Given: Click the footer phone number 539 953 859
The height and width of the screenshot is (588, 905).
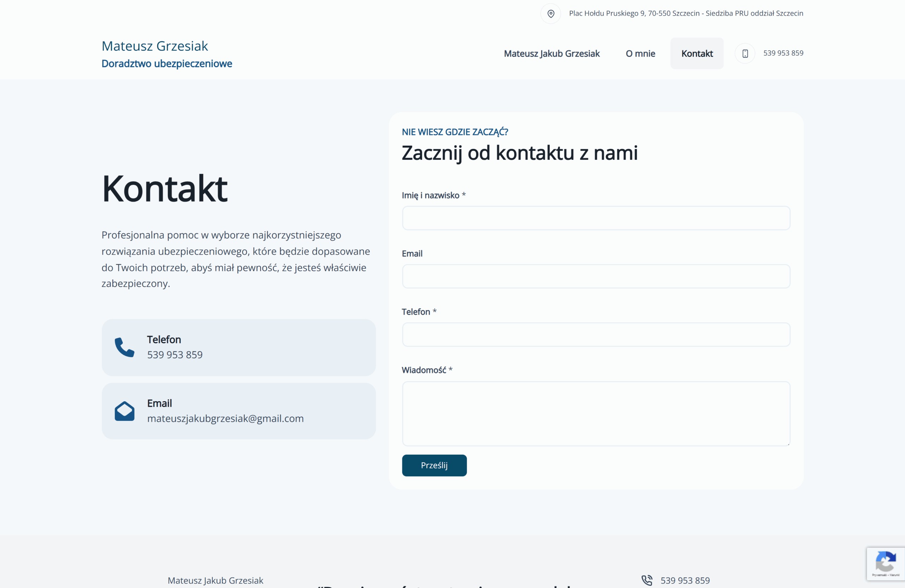Looking at the screenshot, I should pos(685,580).
